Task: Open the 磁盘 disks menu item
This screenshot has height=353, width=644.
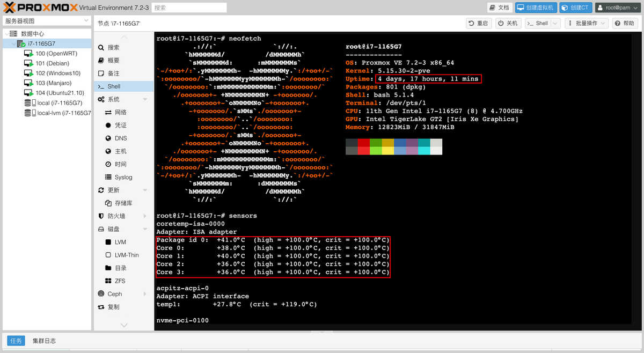Action: click(123, 229)
